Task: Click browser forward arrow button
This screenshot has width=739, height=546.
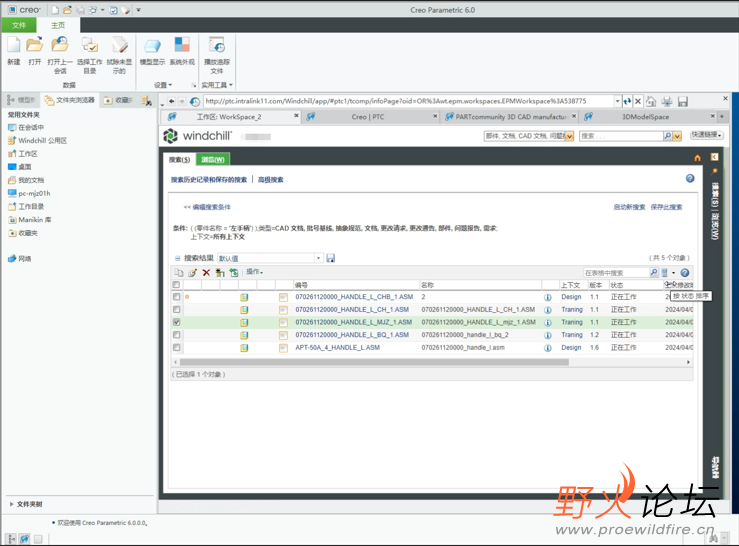Action: pos(182,101)
